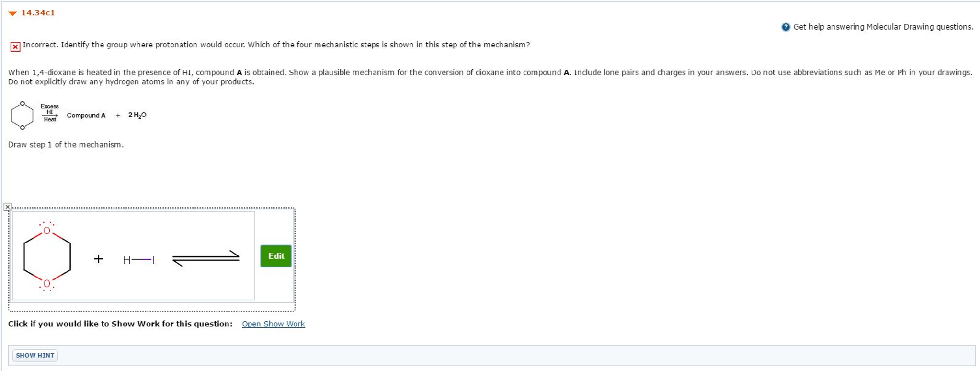
Task: Close the drawing box with small X
Action: (x=7, y=207)
